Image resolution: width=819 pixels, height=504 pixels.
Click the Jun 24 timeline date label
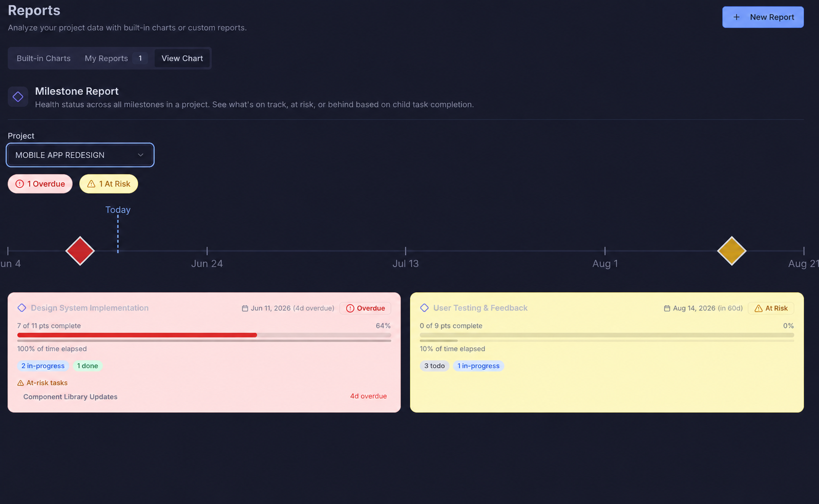pyautogui.click(x=207, y=263)
